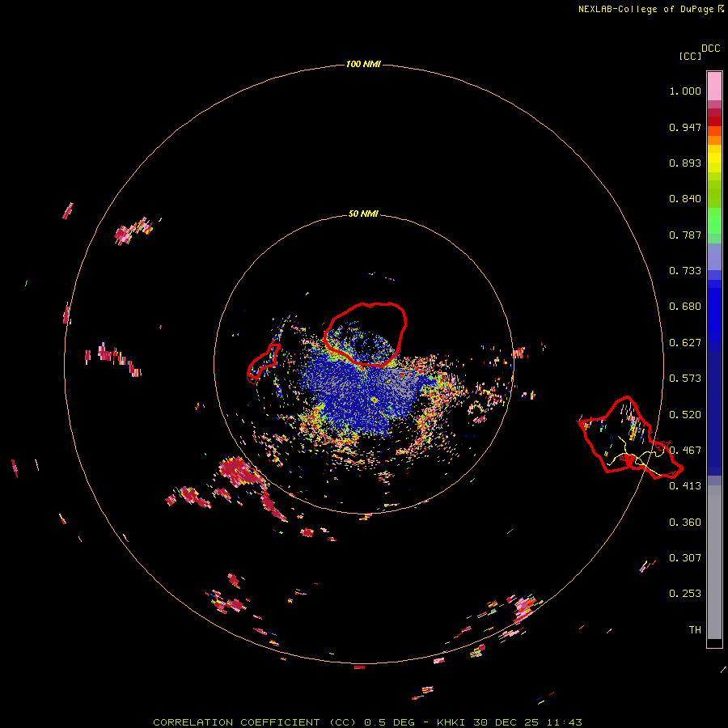Click the 0.893 color scale value
The height and width of the screenshot is (728, 728).
[685, 163]
